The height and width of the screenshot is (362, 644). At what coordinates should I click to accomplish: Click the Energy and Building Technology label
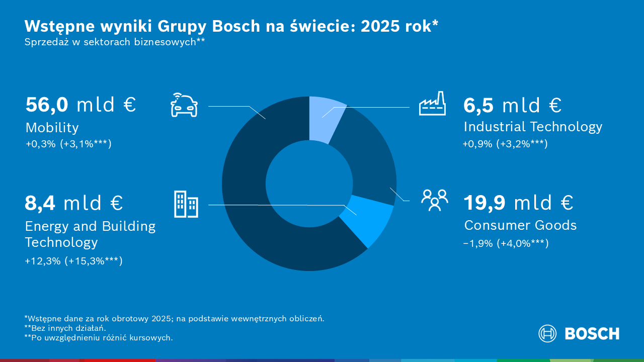[x=90, y=234]
